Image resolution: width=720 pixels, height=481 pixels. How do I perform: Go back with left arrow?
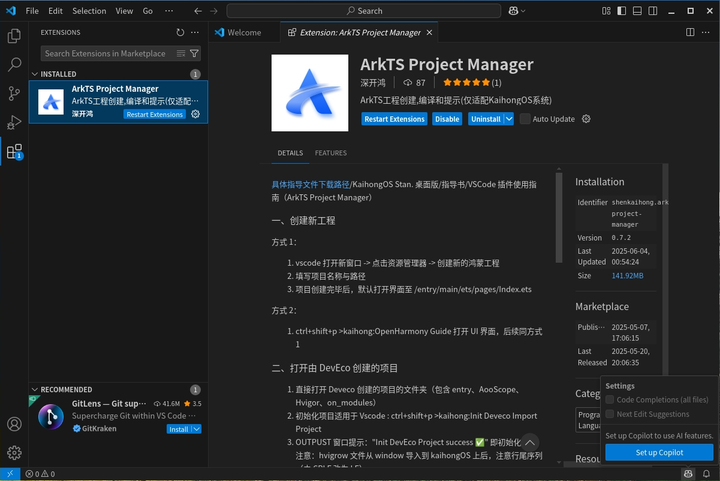click(198, 11)
